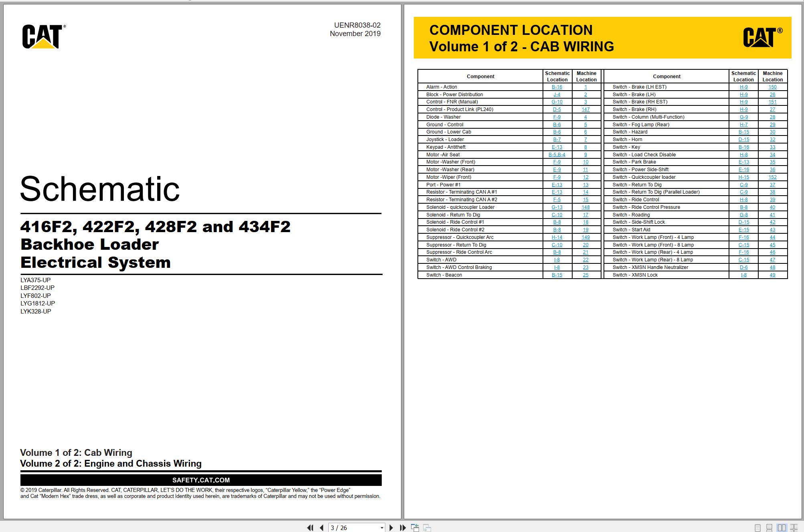804x532 pixels.
Task: Open Switch - Column (Multi-Function) schematic G-9
Action: 743,117
